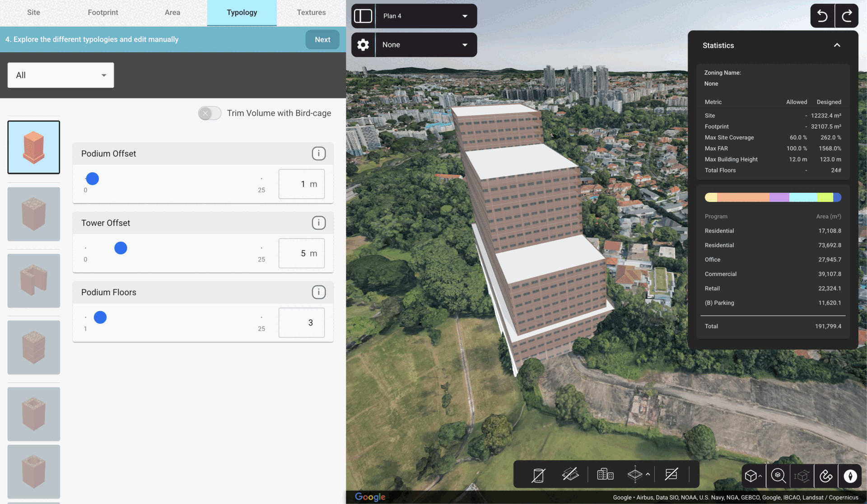Viewport: 867px width, 504px height.
Task: Click the redo arrow icon
Action: click(847, 16)
